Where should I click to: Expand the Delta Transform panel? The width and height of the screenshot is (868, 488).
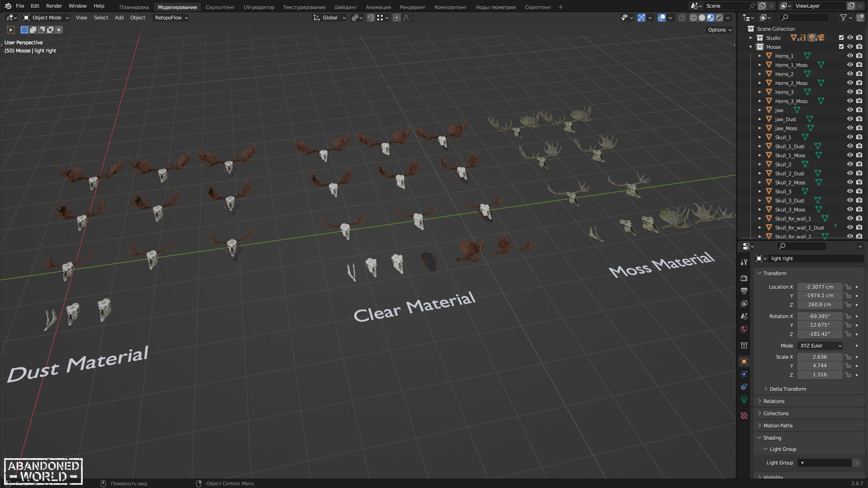788,389
